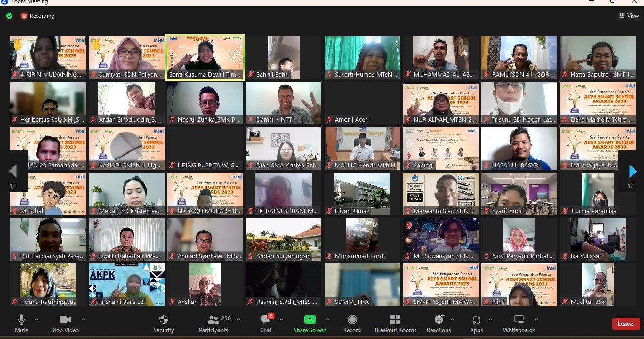Select Novi Paryanti_Purbalingga video tile
This screenshot has height=339, width=644.
519,239
